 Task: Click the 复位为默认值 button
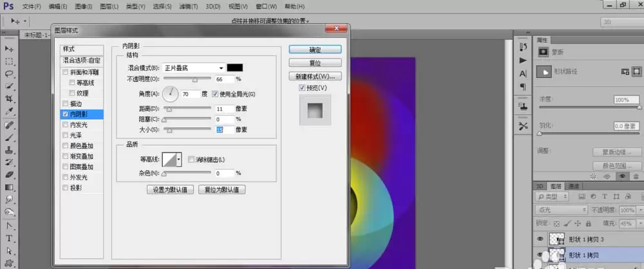tap(222, 190)
